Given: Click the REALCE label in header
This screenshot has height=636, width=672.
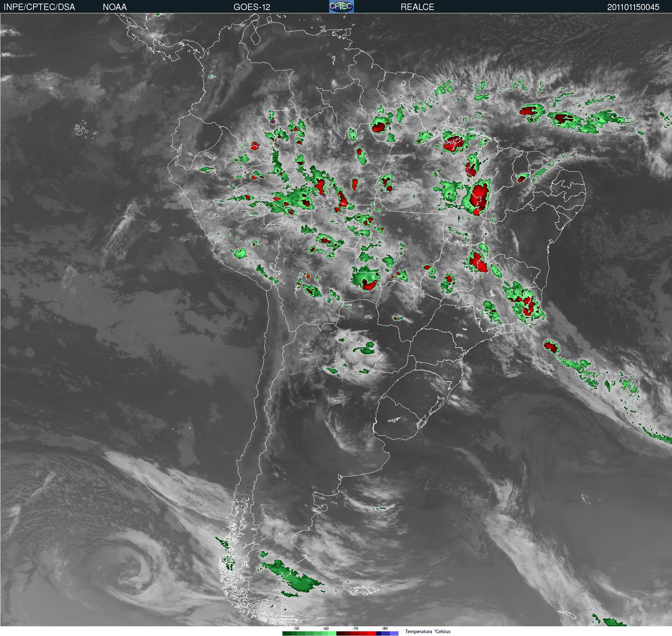Looking at the screenshot, I should click(417, 7).
